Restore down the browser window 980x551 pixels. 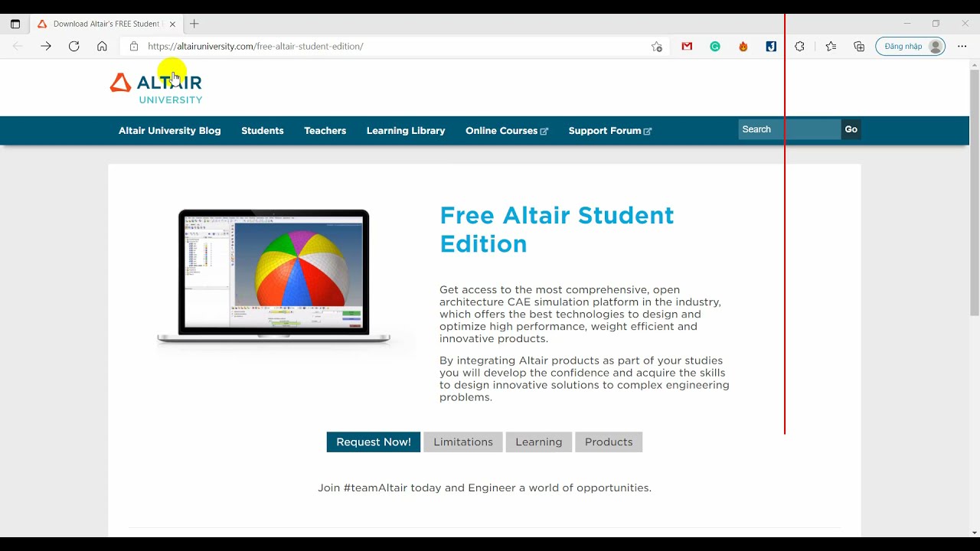[x=936, y=24]
